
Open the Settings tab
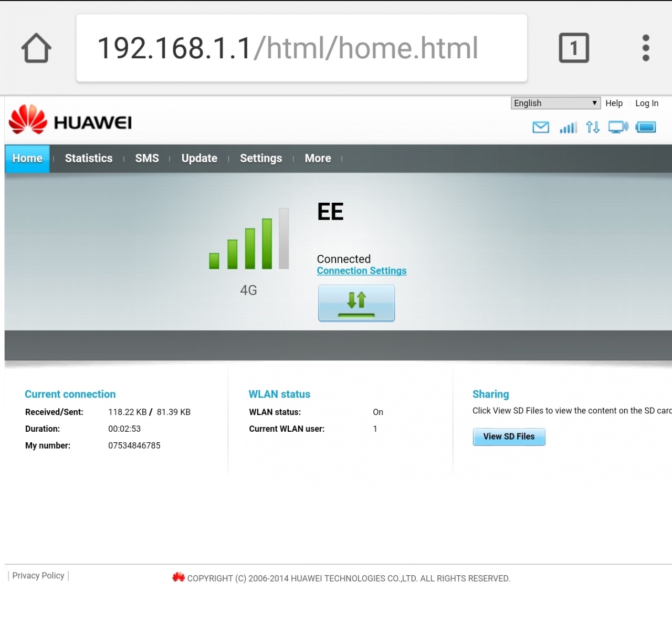pyautogui.click(x=261, y=159)
